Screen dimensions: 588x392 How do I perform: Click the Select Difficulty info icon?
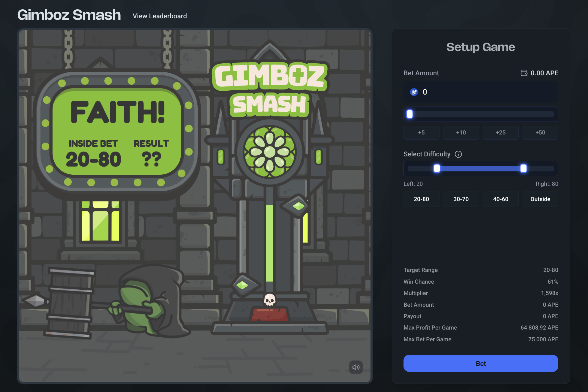[x=458, y=154]
